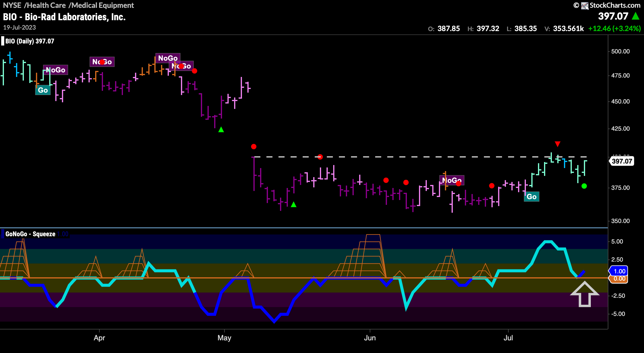Click the high price value 397.32
This screenshot has width=644, height=353.
488,29
